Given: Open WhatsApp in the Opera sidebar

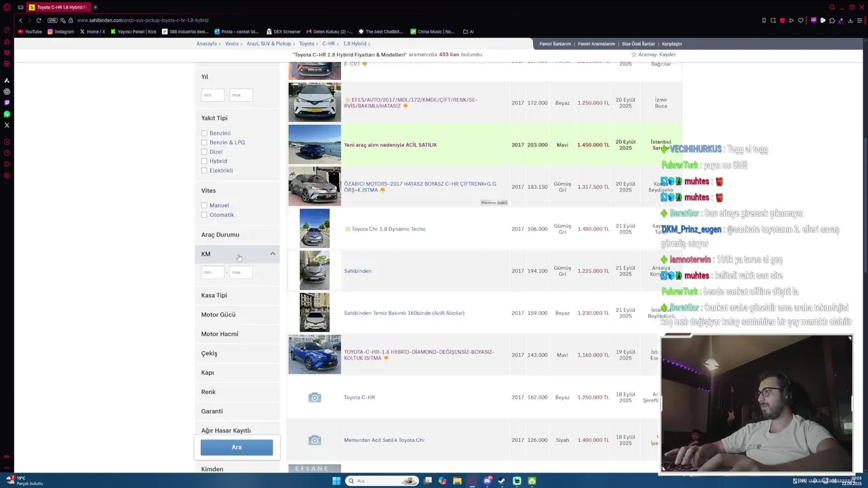Looking at the screenshot, I should pyautogui.click(x=7, y=114).
